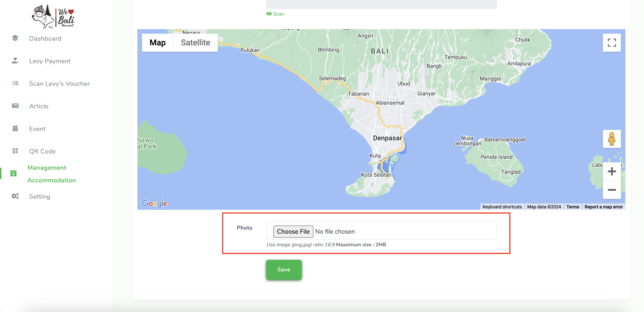Zoom out the map

point(611,190)
